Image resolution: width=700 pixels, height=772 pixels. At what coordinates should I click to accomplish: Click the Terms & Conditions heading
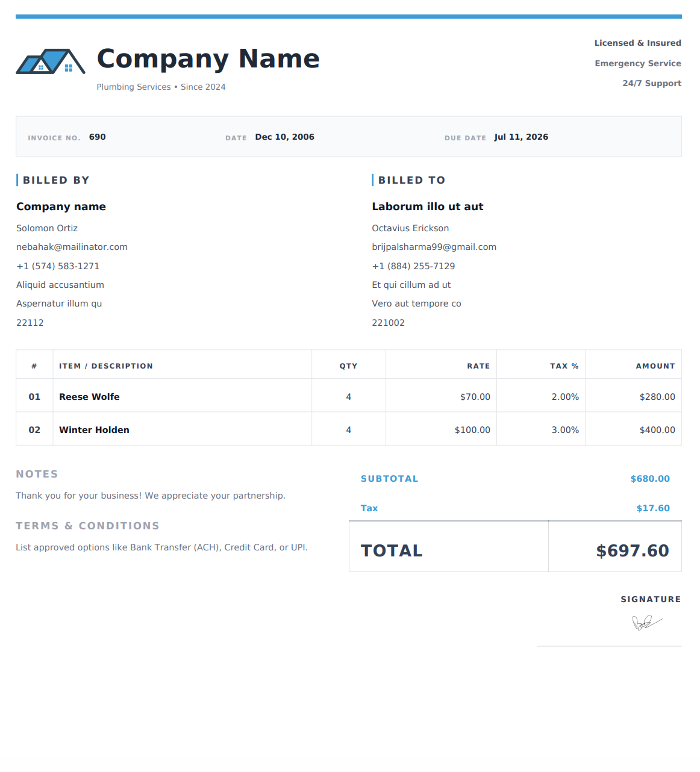[x=88, y=526]
